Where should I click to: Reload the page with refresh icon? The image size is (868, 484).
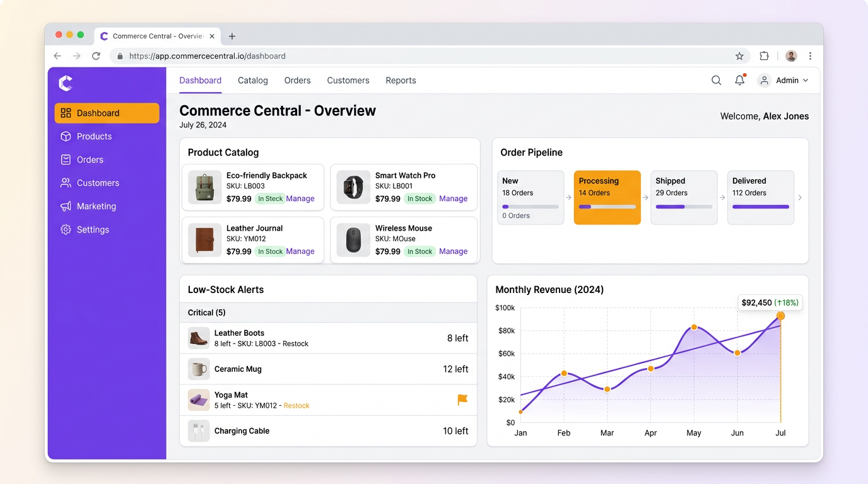point(96,56)
